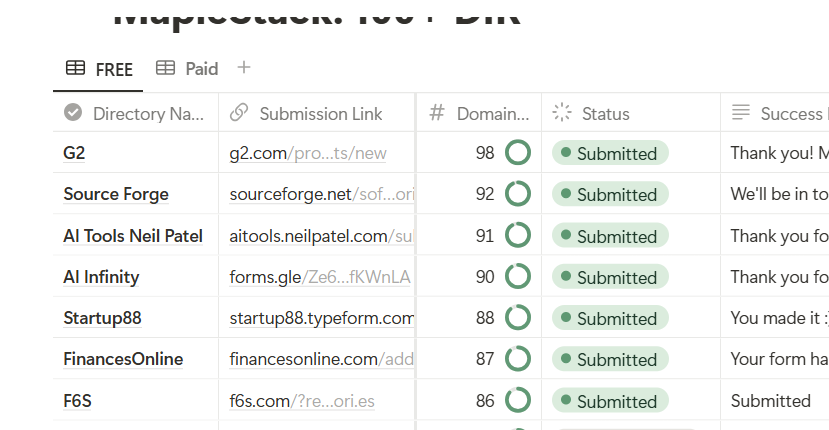Open the g2.com submission link
Screen dimensions: 829x430
point(308,153)
